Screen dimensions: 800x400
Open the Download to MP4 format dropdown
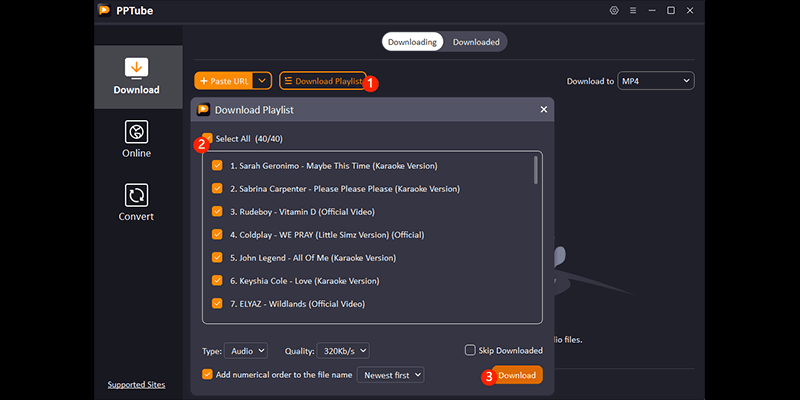click(656, 81)
